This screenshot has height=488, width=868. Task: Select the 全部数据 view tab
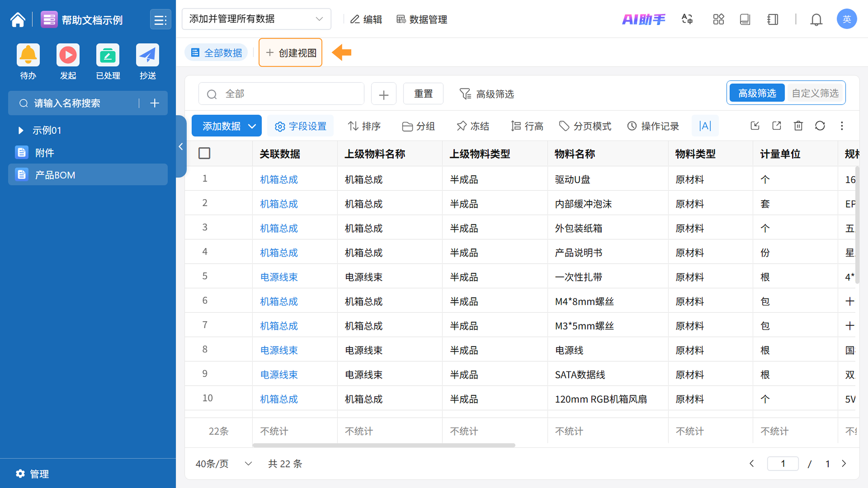coord(217,53)
